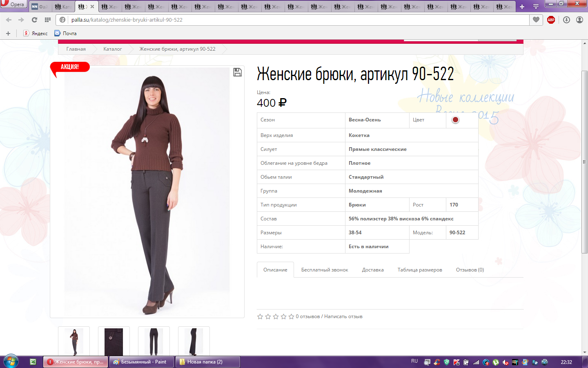This screenshot has height=368, width=588.
Task: Switch to the Доставка tab
Action: coord(372,270)
